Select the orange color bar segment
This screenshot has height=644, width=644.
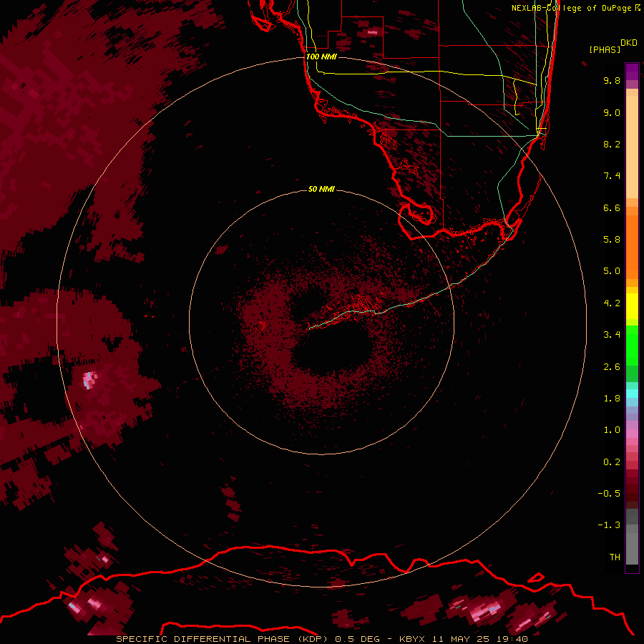click(632, 246)
